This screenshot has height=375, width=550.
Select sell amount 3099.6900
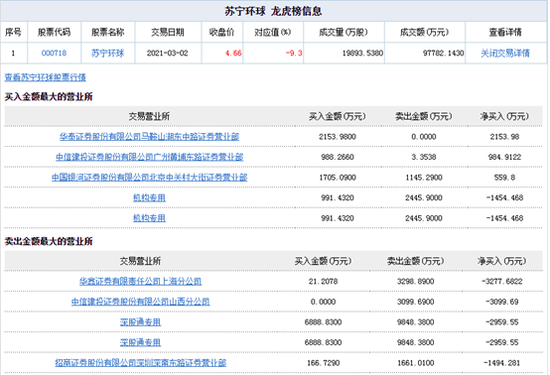tap(416, 301)
